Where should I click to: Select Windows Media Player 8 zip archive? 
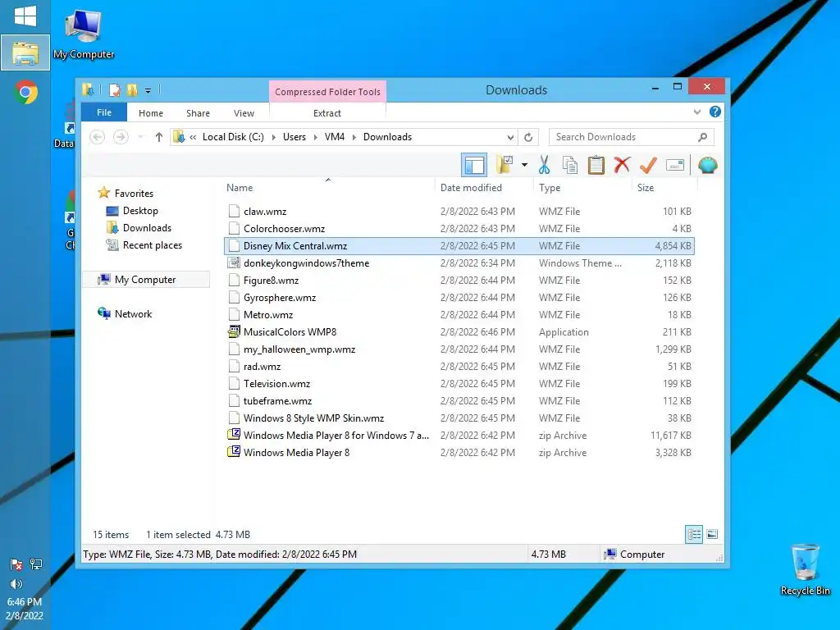tap(459, 452)
